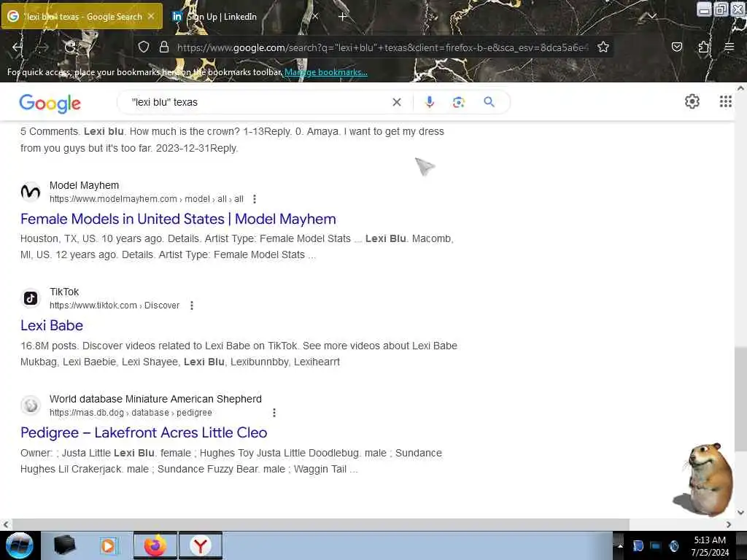Reload the page with the refresh icon

[x=70, y=47]
